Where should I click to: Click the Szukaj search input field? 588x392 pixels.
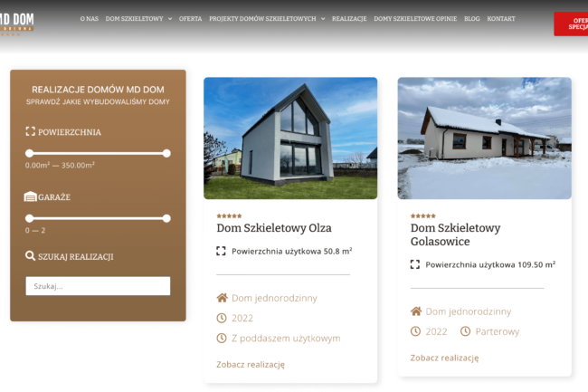click(98, 286)
